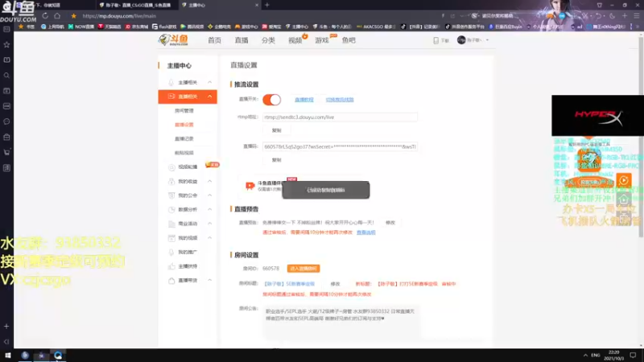The image size is (644, 362).
Task: Open the notification center on the taskbar
Action: 633,355
